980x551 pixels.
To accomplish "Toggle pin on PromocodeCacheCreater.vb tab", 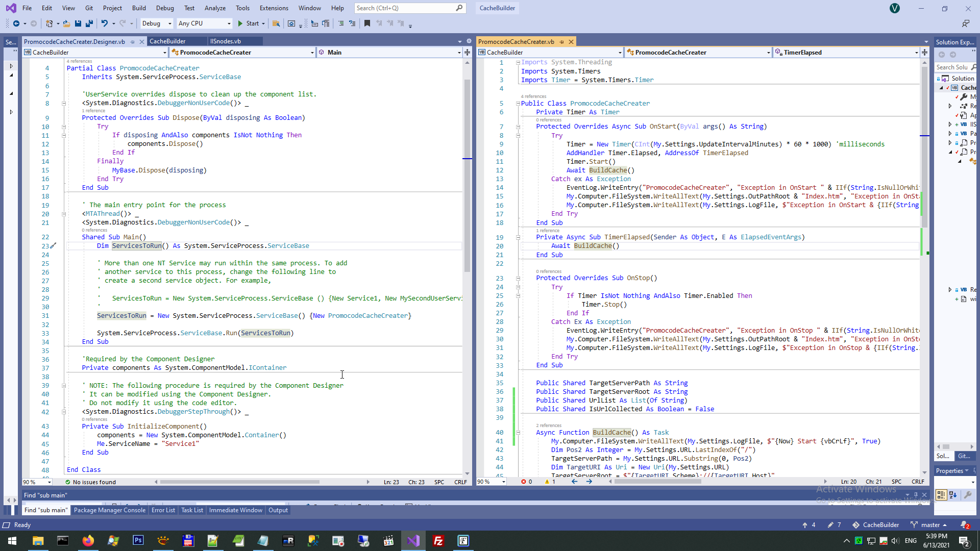I will [x=561, y=42].
